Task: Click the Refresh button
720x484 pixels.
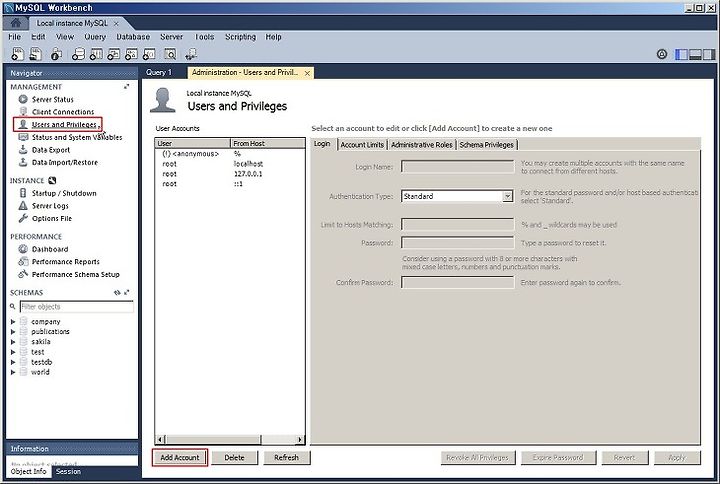Action: (x=287, y=457)
